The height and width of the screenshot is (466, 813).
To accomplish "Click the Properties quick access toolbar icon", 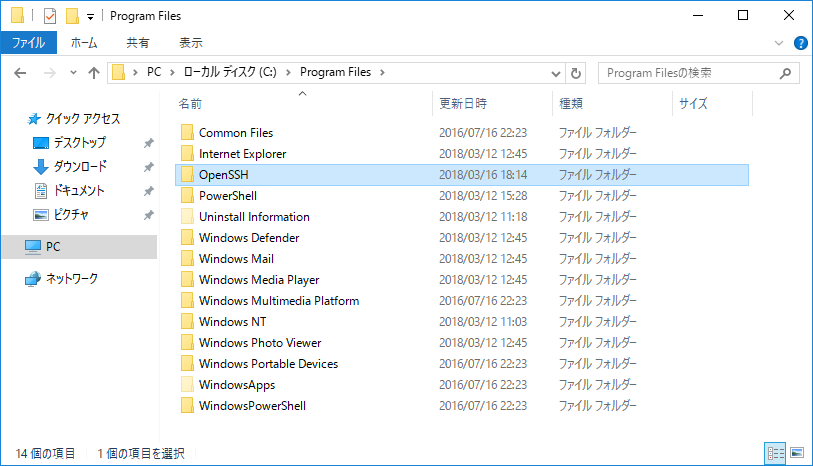I will (x=50, y=16).
